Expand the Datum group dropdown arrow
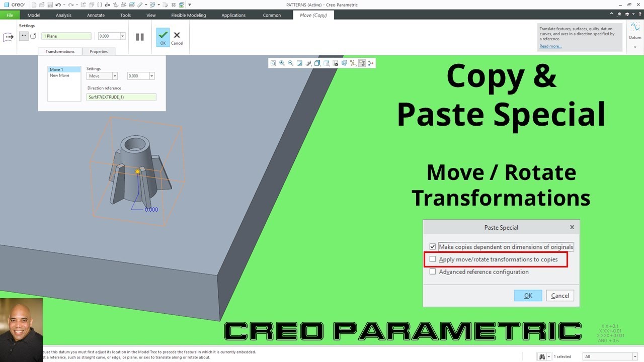 [635, 47]
